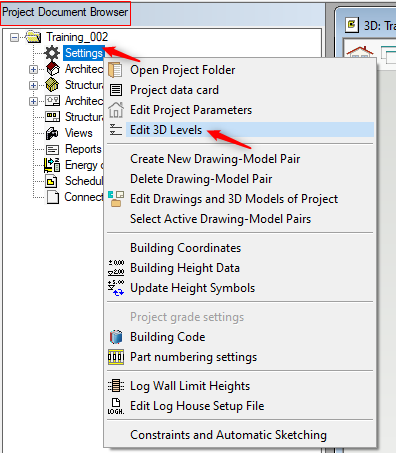Collapse the Training_002 project tree node
Image resolution: width=396 pixels, height=453 pixels.
click(x=14, y=37)
